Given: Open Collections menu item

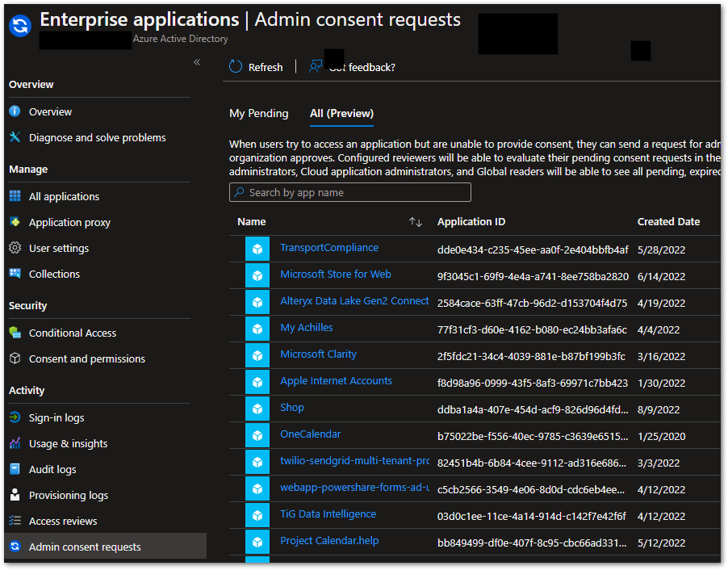Looking at the screenshot, I should [x=54, y=274].
